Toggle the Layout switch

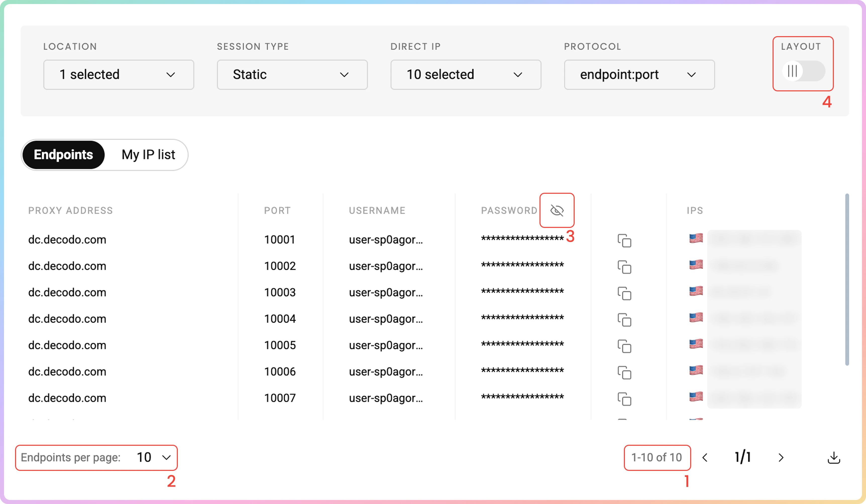coord(803,72)
